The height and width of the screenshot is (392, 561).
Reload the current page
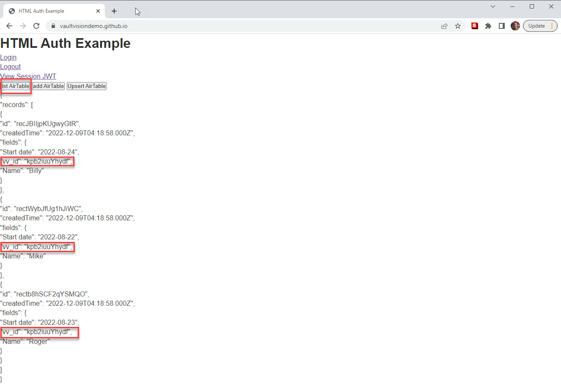click(x=36, y=26)
